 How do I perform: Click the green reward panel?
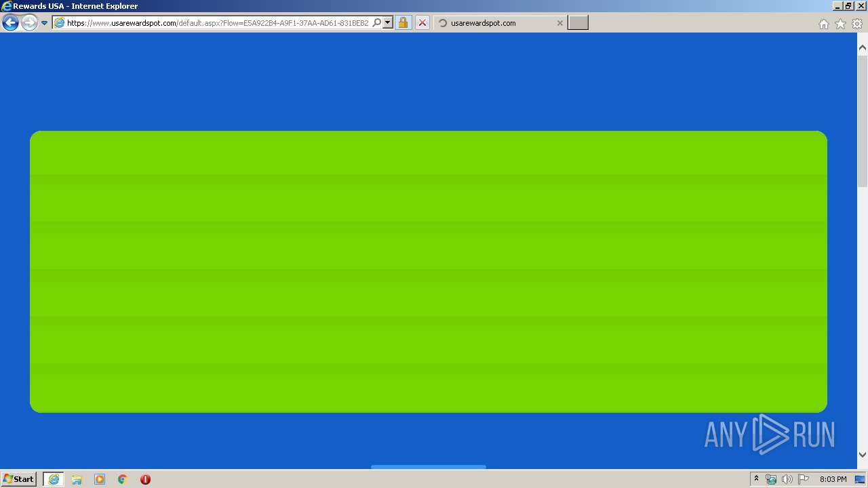pos(429,272)
